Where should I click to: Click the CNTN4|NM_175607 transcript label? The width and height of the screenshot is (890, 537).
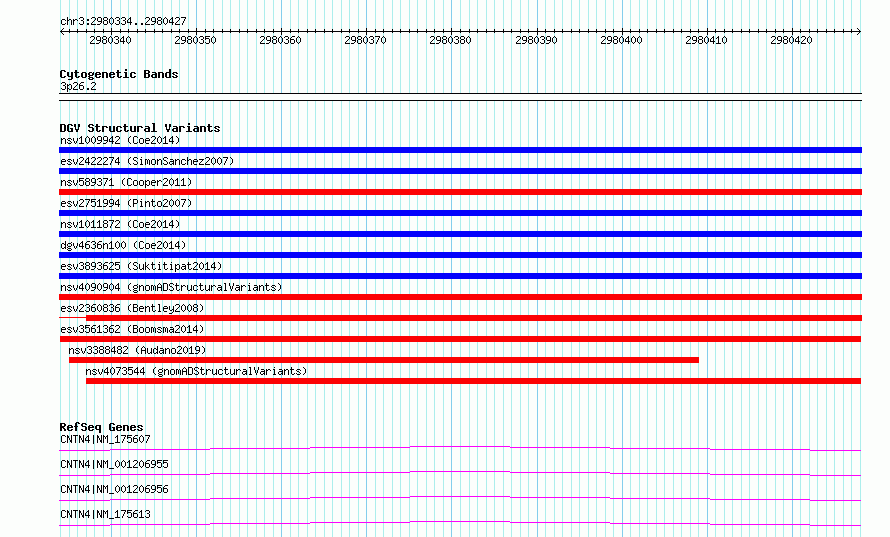pyautogui.click(x=105, y=439)
